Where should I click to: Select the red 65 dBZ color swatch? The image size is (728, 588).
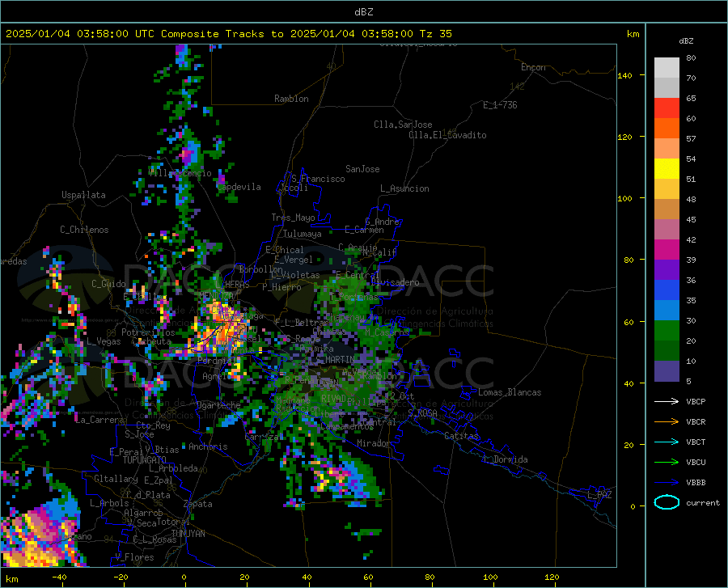click(x=667, y=108)
